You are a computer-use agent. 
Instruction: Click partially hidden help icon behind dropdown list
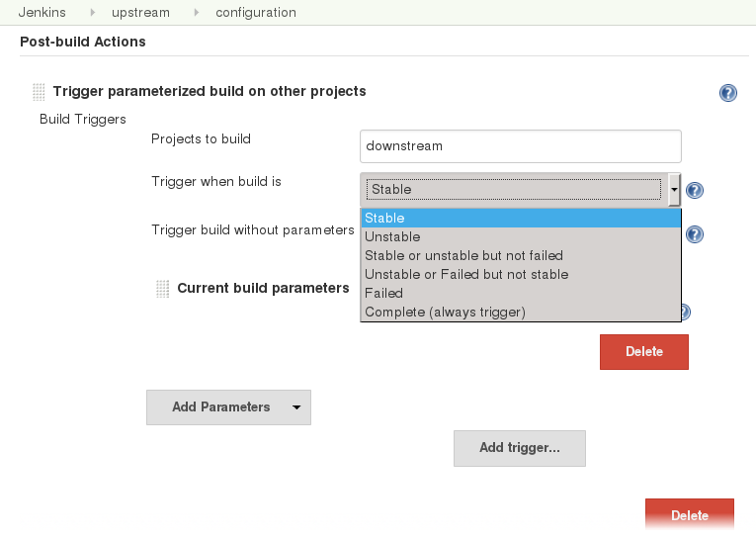pos(686,313)
